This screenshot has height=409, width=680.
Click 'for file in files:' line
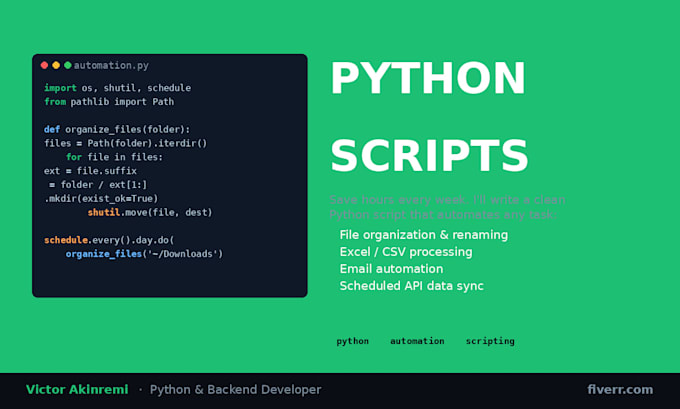(114, 157)
